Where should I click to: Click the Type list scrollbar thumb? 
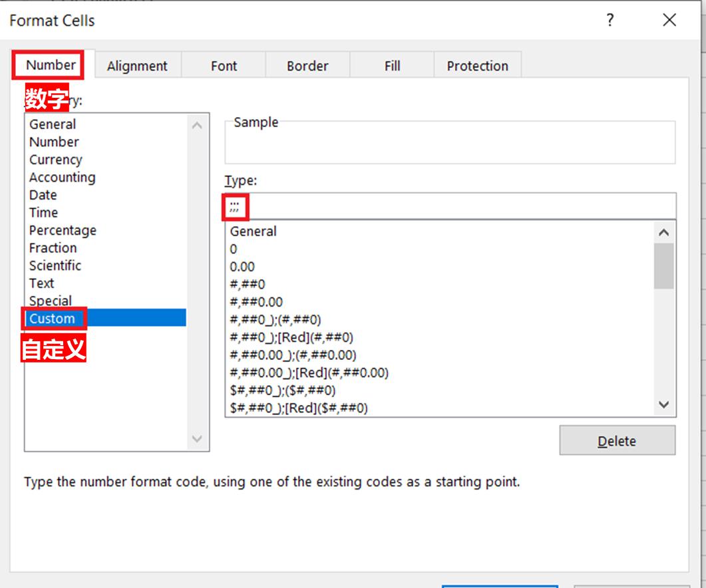pyautogui.click(x=663, y=266)
